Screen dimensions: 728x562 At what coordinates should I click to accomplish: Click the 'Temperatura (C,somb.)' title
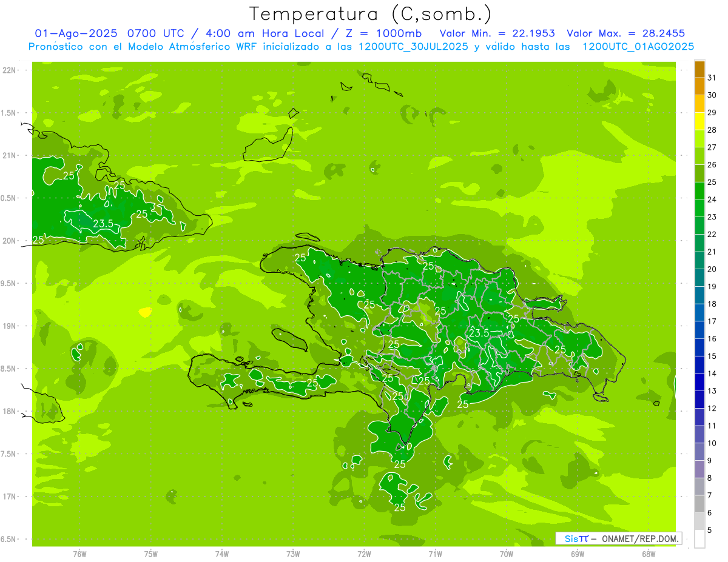click(370, 14)
